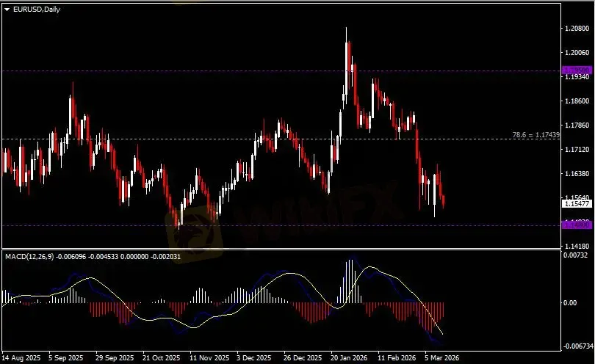Click price scale value 1.19340
The height and width of the screenshot is (364, 595).
577,77
